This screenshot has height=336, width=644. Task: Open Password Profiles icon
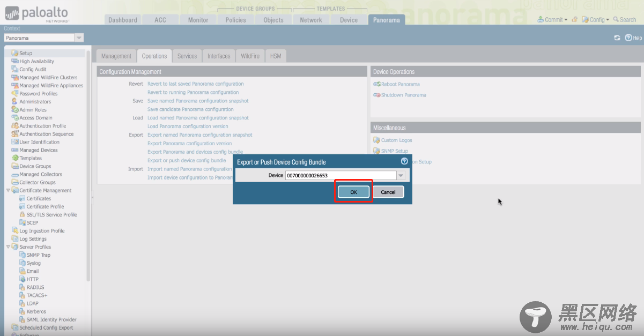tap(15, 93)
